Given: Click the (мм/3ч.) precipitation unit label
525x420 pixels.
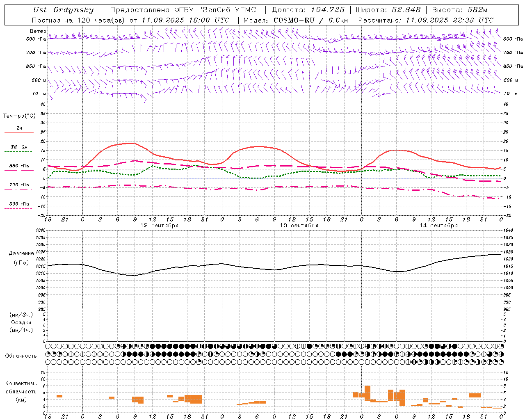Looking at the screenshot, I should tap(21, 315).
